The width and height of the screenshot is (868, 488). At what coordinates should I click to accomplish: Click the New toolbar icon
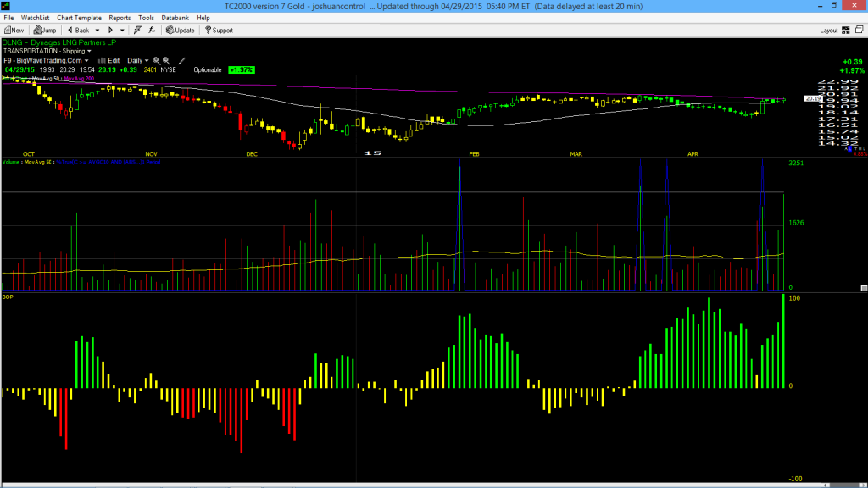[14, 30]
